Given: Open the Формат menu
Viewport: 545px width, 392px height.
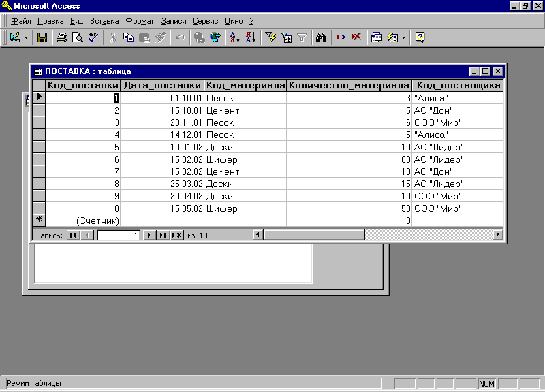Looking at the screenshot, I should tap(140, 21).
